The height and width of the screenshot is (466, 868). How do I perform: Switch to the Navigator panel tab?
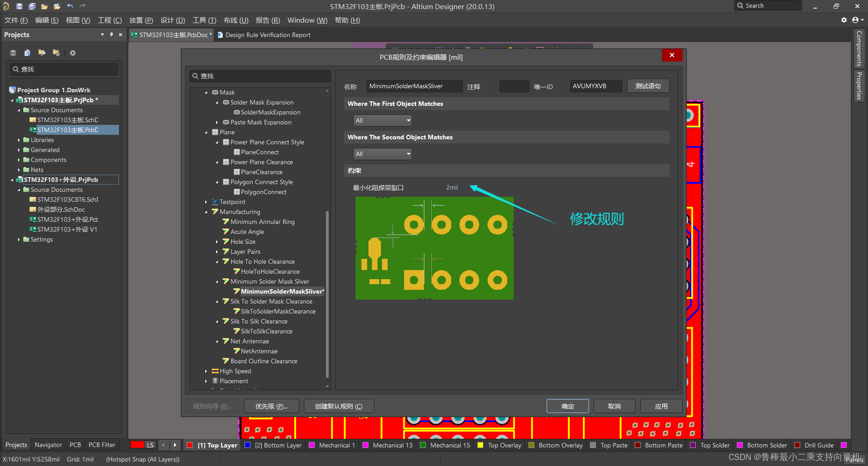coord(48,445)
